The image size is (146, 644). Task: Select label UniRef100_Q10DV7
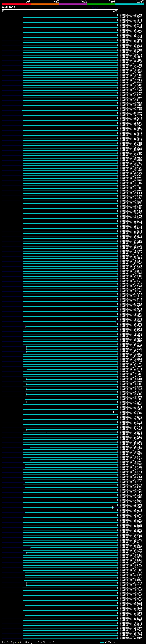coord(131,95)
